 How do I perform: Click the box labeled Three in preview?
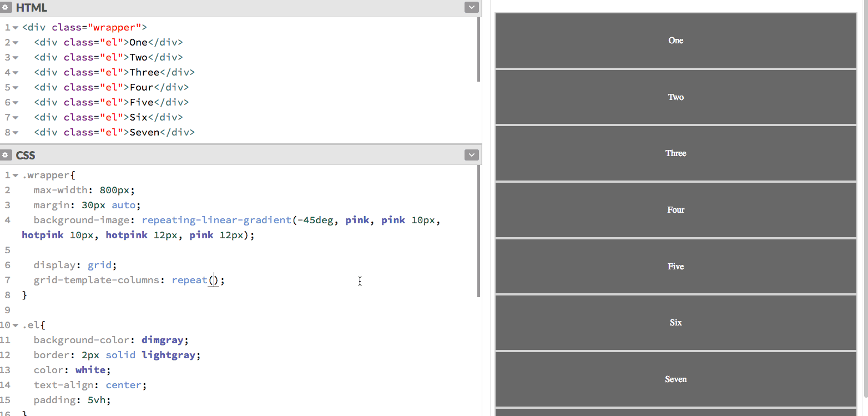[675, 153]
